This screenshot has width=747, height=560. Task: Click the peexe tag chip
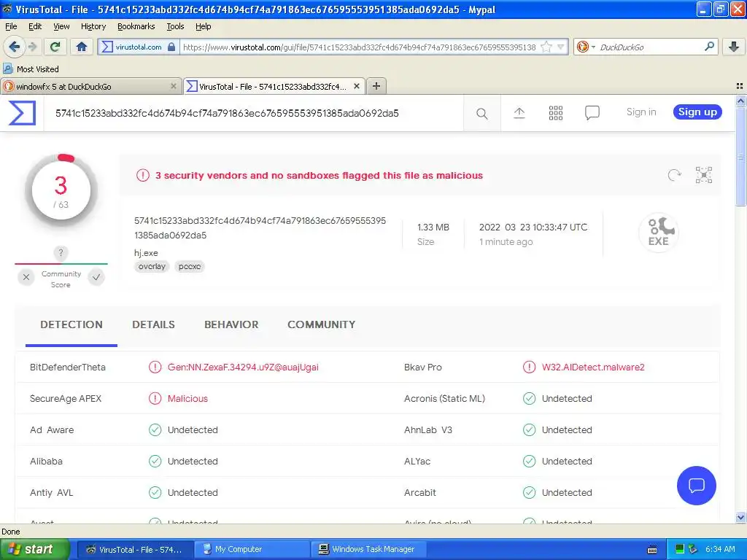190,267
